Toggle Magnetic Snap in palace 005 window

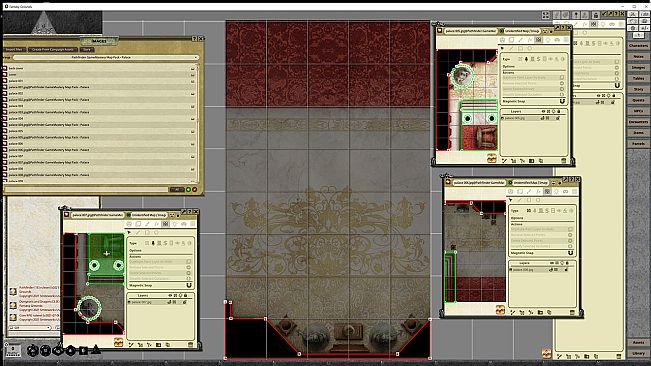click(562, 101)
